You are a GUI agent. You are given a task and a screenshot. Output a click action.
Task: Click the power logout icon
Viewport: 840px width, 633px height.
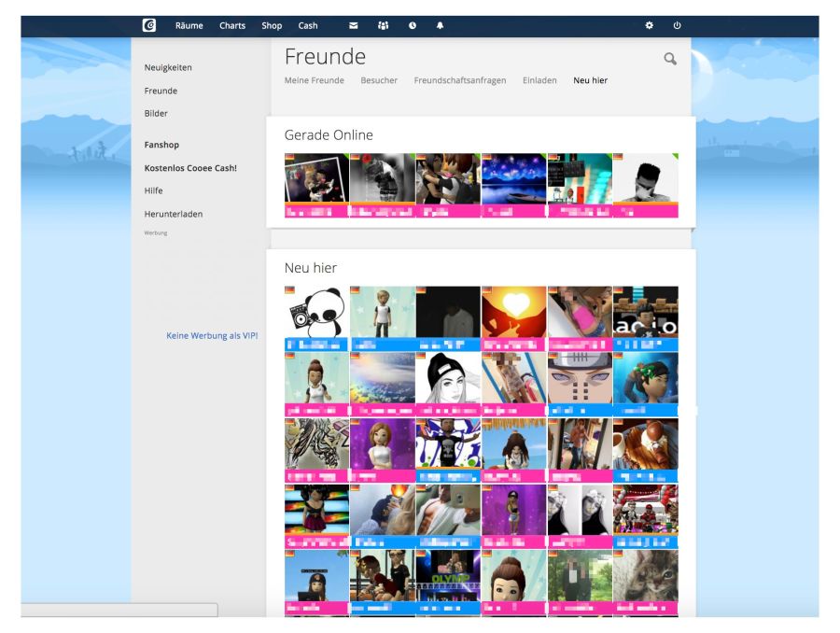point(678,25)
